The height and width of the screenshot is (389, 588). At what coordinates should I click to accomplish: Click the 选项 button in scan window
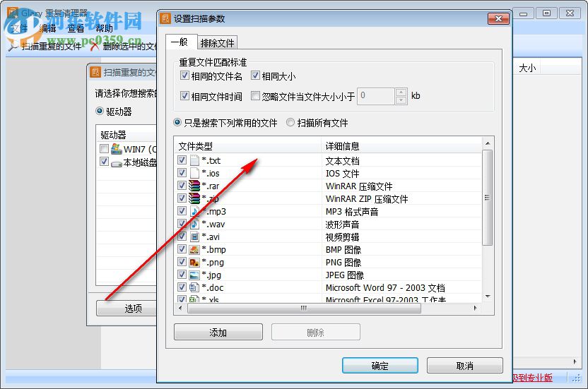tap(127, 309)
